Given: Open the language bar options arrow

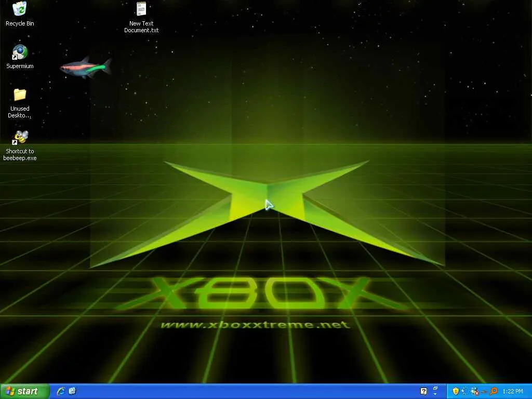Looking at the screenshot, I should (x=435, y=395).
